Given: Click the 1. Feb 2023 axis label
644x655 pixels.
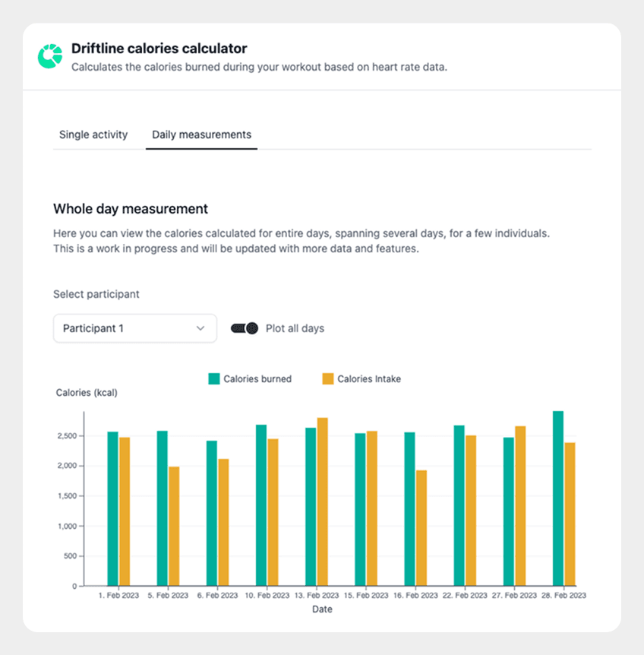Looking at the screenshot, I should (118, 595).
